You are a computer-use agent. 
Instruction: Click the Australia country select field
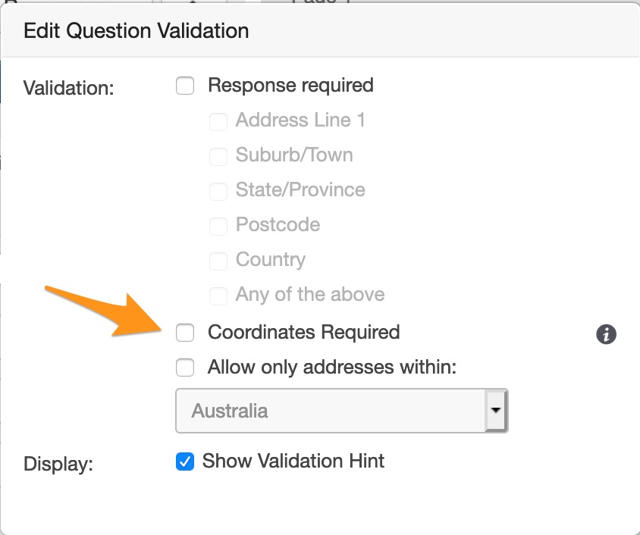coord(330,411)
